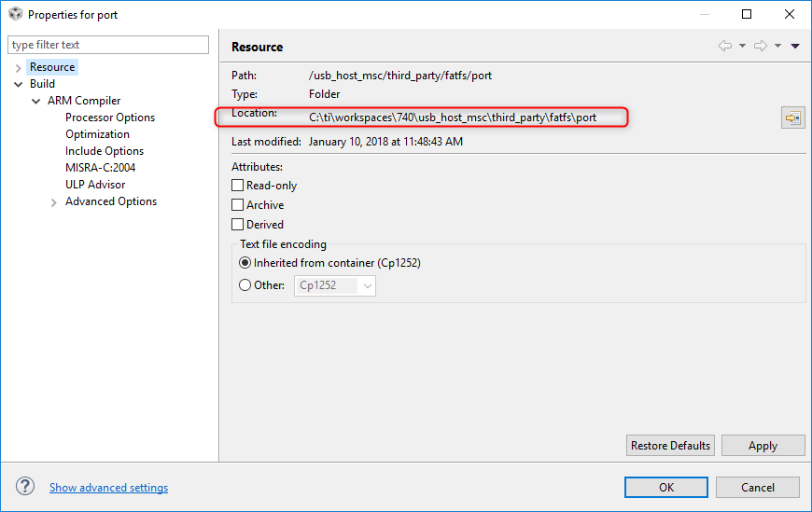Click the filter text input field

(108, 45)
